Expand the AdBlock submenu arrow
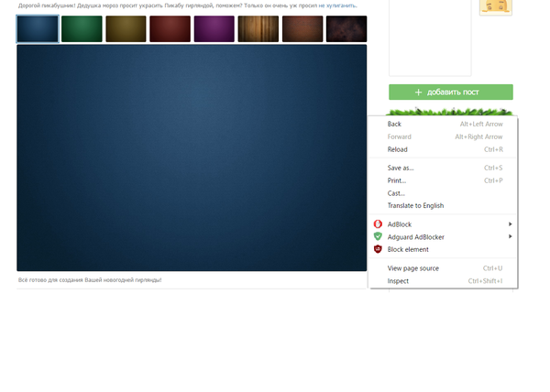The height and width of the screenshot is (392, 550). [x=510, y=224]
